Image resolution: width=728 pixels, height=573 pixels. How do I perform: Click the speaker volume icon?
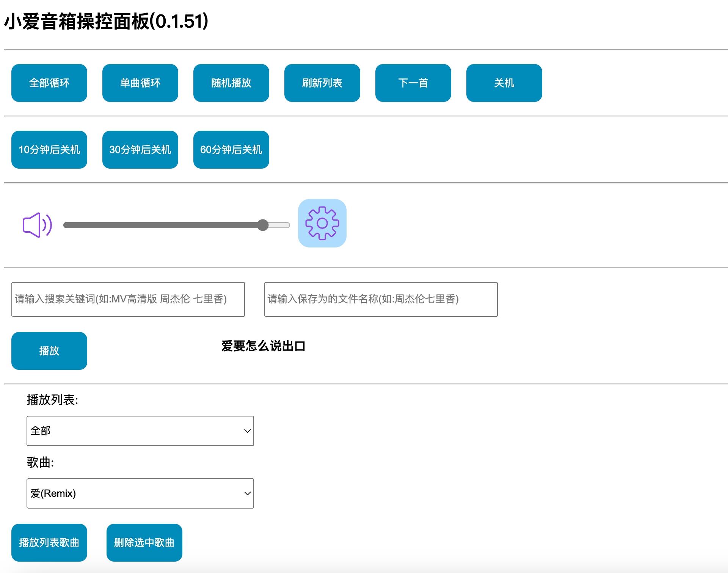(x=37, y=225)
